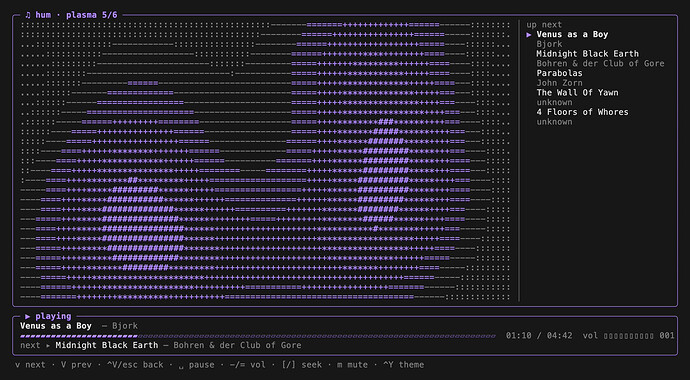Select 4 Floors of Whores track
This screenshot has height=380, width=690.
(582, 112)
